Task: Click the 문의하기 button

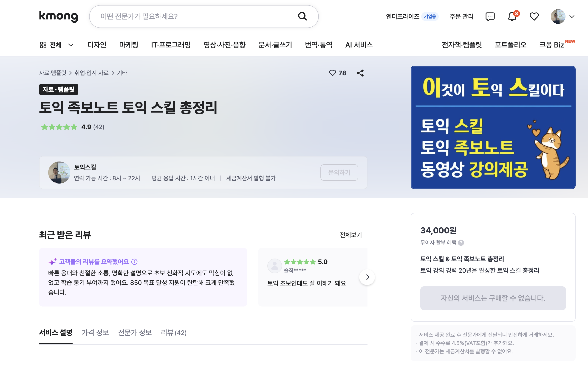Action: [339, 172]
